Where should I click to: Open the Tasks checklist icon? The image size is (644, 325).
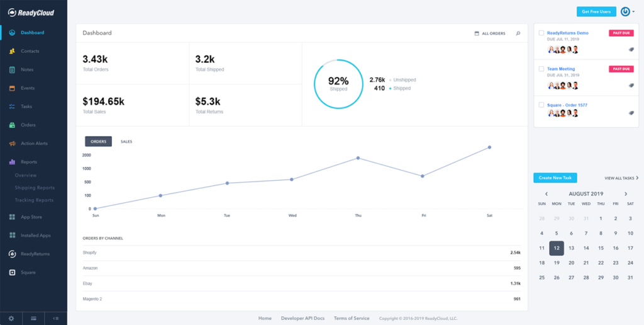13,106
